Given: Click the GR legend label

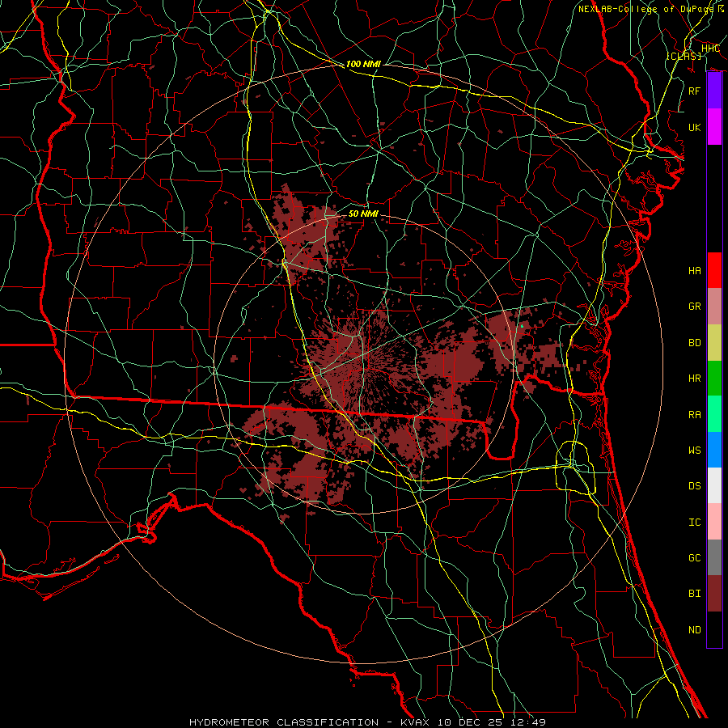Looking at the screenshot, I should click(695, 307).
